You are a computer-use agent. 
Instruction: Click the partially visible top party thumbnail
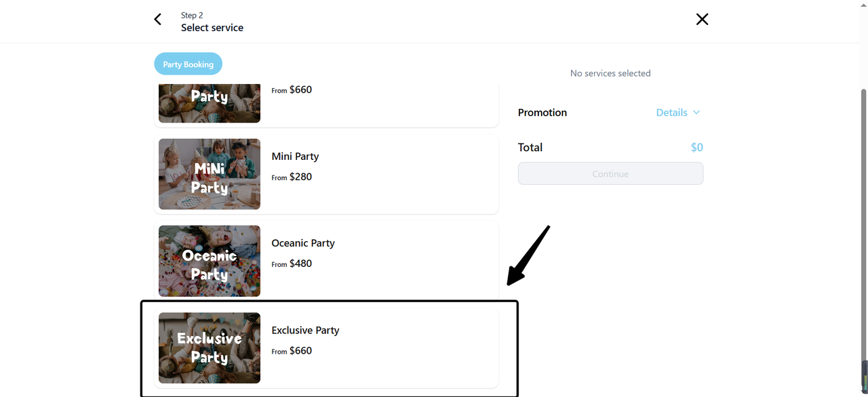click(210, 103)
